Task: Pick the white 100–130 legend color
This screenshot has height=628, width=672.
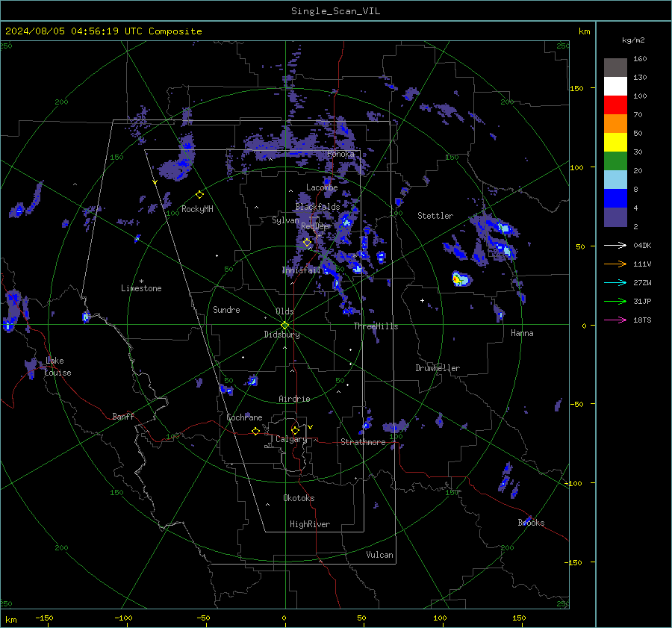Action: coord(615,87)
